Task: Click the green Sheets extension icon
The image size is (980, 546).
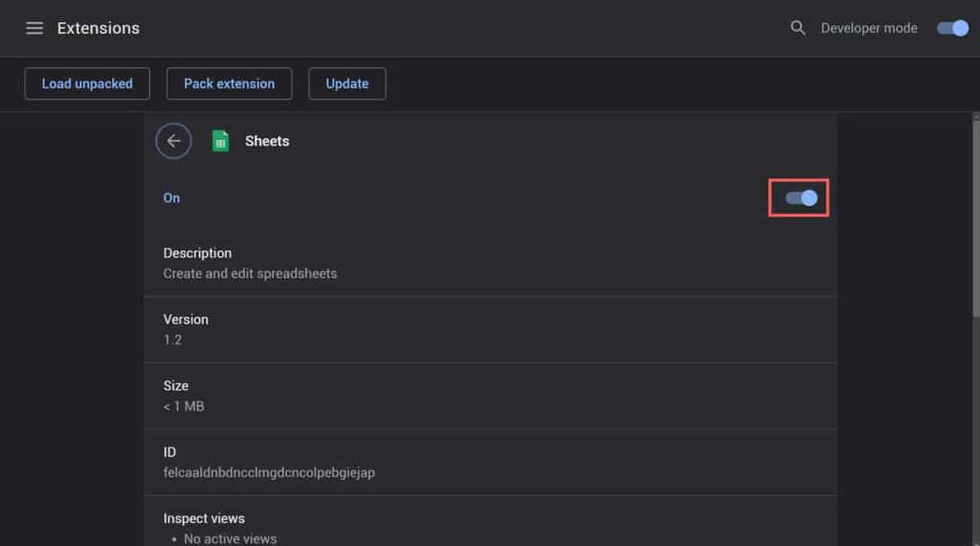Action: click(220, 142)
